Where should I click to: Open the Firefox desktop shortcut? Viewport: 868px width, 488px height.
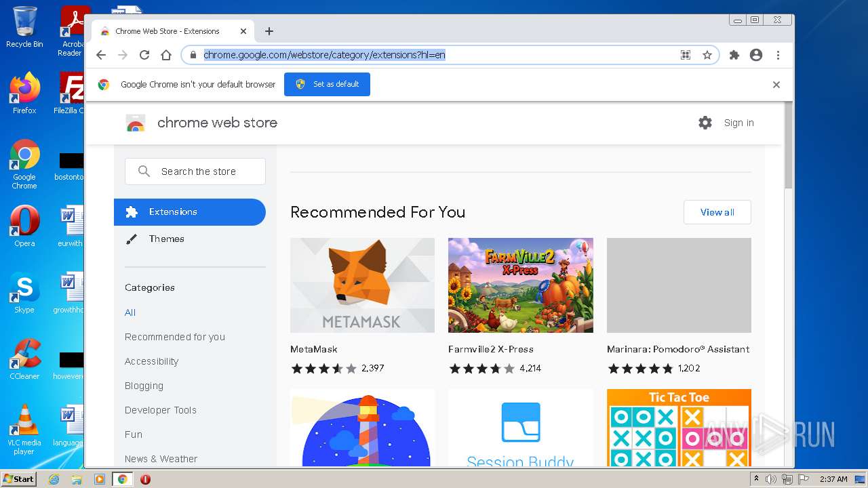[24, 93]
